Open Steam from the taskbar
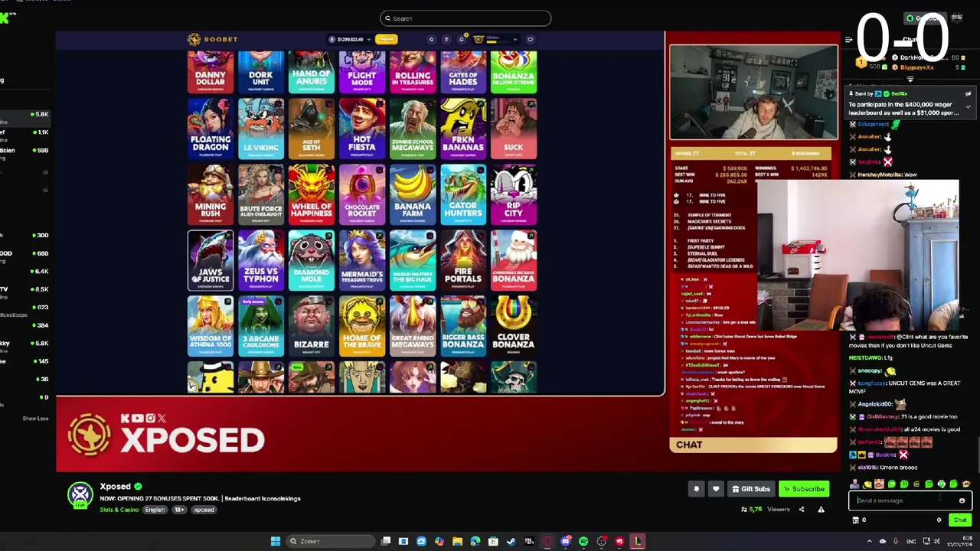This screenshot has height=551, width=980. coord(511,541)
